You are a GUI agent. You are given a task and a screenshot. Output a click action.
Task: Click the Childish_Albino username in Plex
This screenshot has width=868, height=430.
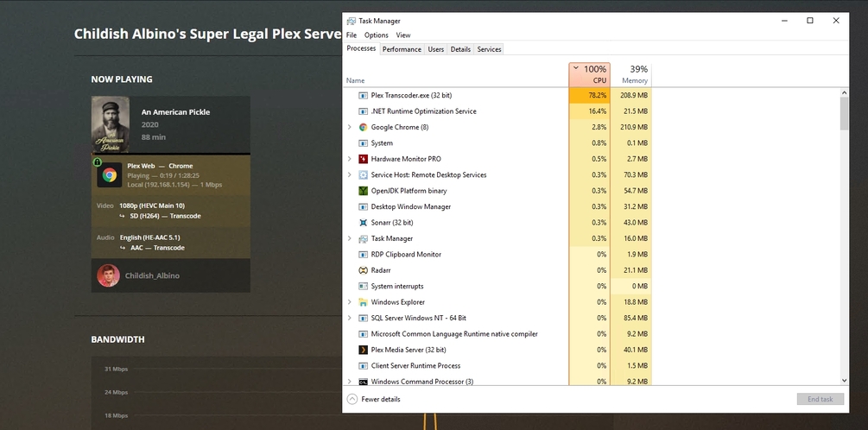(x=152, y=275)
